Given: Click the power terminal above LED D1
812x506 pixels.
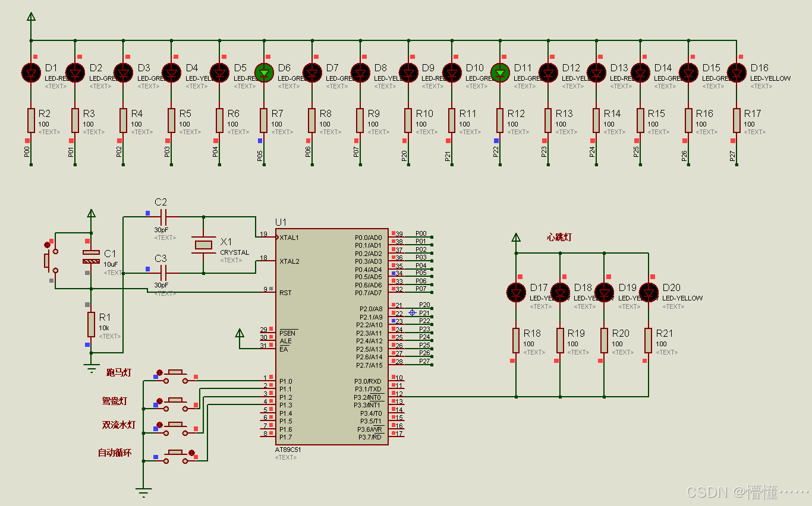Looking at the screenshot, I should point(31,17).
